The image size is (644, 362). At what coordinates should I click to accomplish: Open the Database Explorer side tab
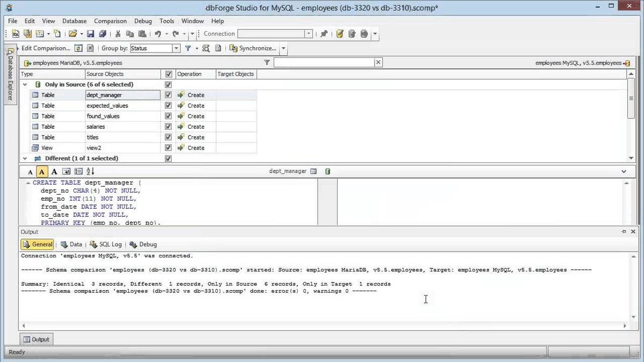[10, 75]
